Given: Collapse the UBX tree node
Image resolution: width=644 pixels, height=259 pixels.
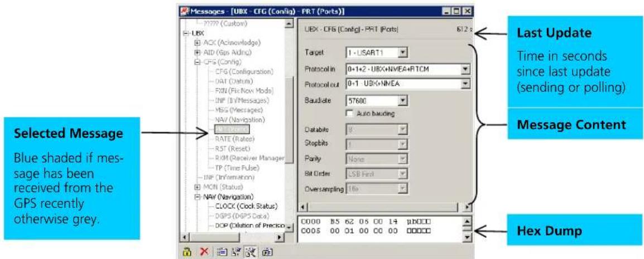Looking at the screenshot, I should (x=185, y=32).
